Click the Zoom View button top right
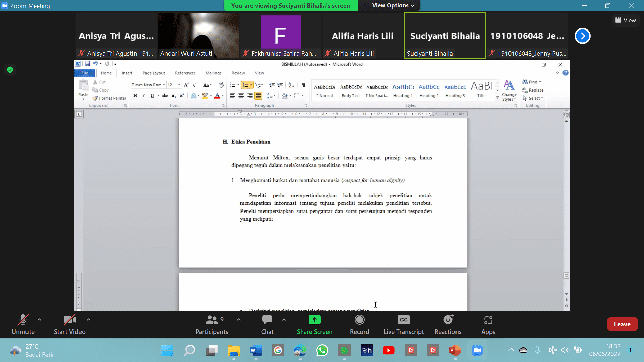Image resolution: width=644 pixels, height=362 pixels. coord(626,20)
